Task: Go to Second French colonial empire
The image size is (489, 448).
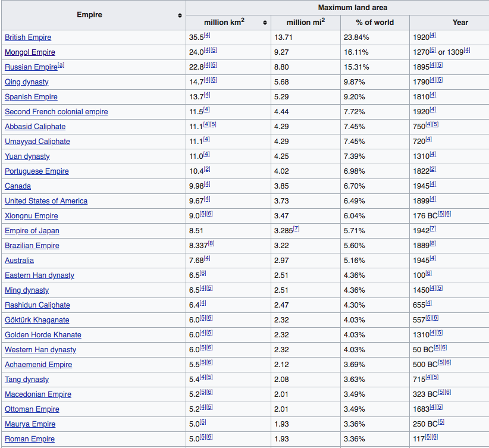Action: [x=57, y=112]
